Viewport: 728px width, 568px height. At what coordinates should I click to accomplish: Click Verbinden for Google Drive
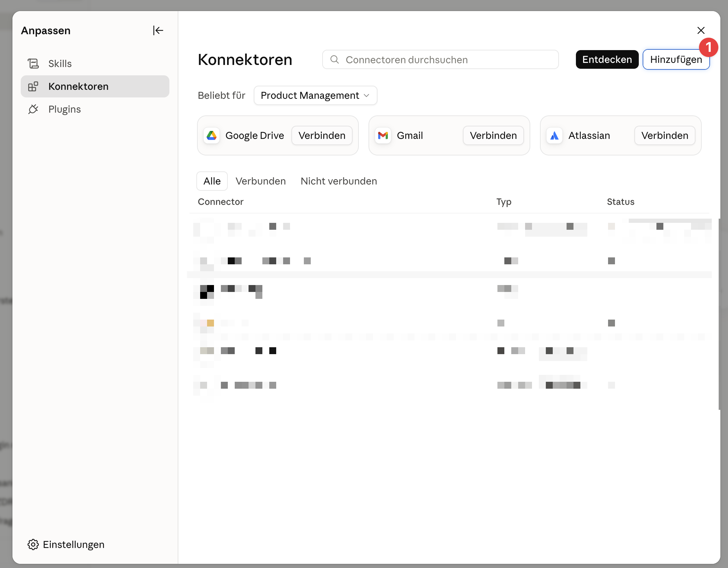[322, 135]
